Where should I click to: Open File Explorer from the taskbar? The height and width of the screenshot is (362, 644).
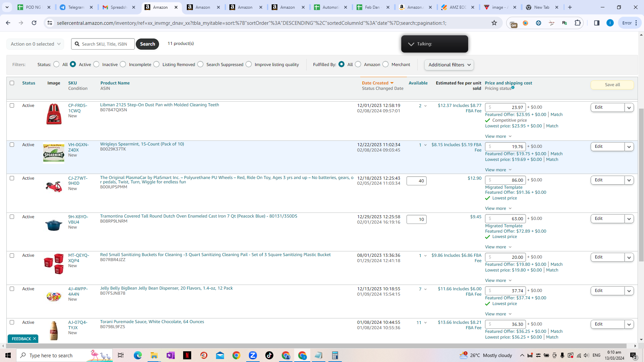(x=154, y=355)
